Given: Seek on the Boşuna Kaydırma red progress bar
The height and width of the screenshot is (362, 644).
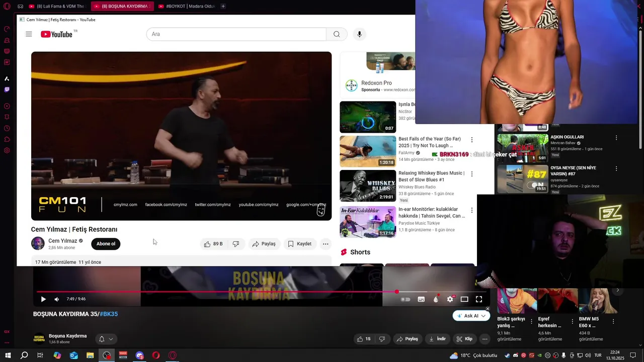Looking at the screenshot, I should [x=261, y=292].
